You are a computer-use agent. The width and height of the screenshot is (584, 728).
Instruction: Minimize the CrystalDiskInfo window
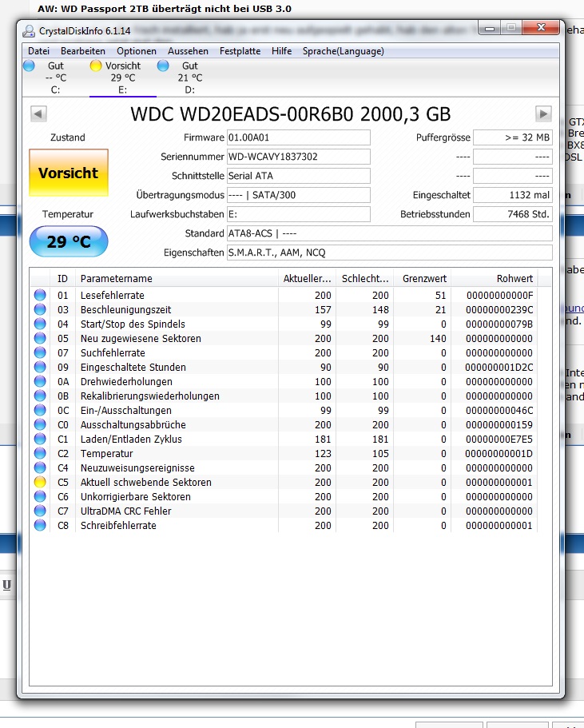pos(489,28)
